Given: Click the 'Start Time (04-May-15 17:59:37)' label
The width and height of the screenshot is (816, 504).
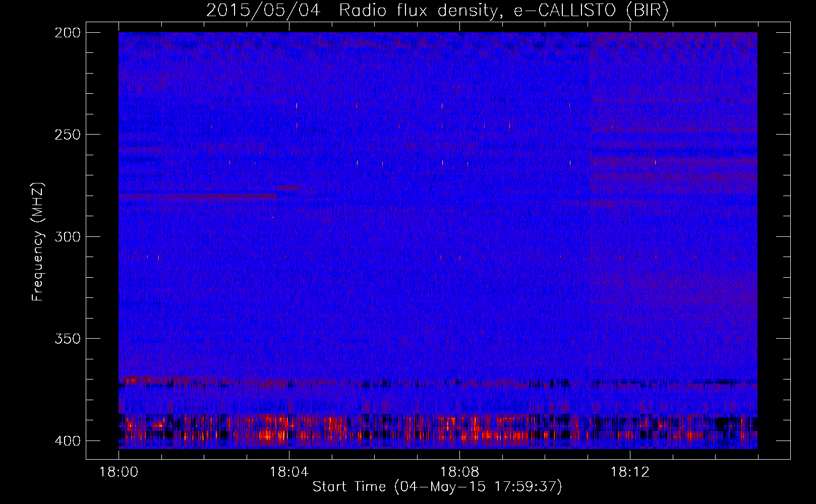Looking at the screenshot, I should (437, 487).
